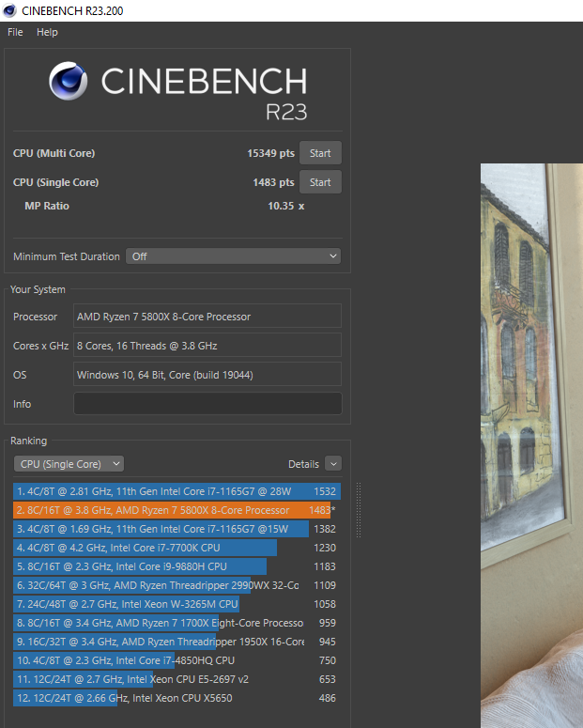
Task: Click the Ranking heading
Action: point(28,441)
